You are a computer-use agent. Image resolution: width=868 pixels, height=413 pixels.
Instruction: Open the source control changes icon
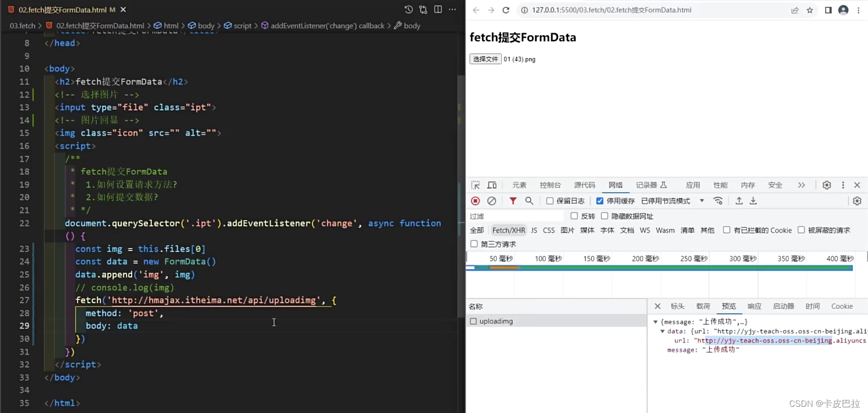pyautogui.click(x=423, y=9)
